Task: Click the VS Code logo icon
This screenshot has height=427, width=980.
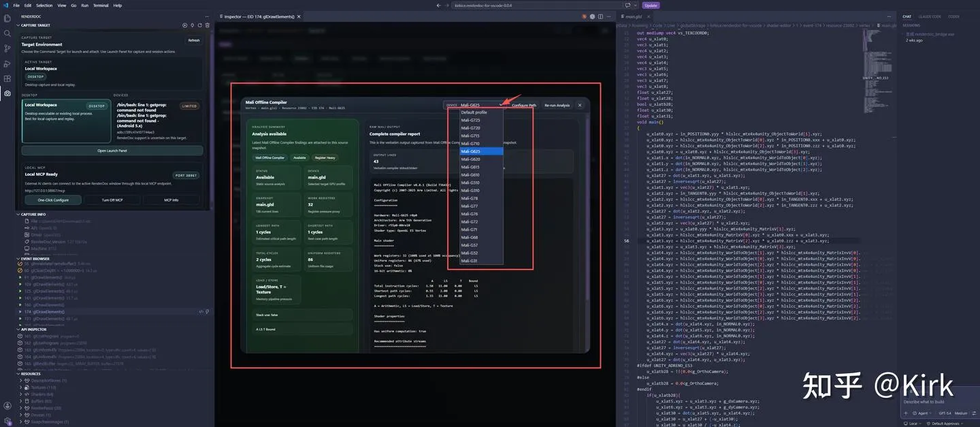Action: pos(6,5)
